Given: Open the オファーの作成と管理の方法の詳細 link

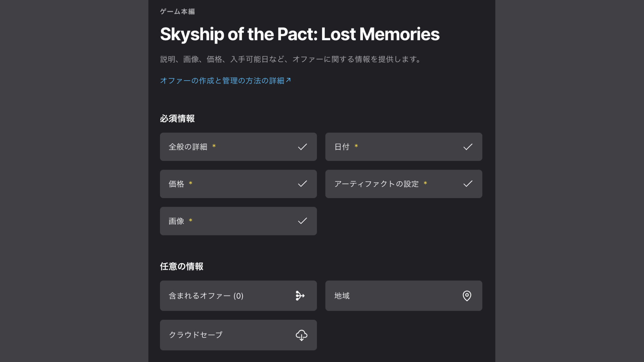Looking at the screenshot, I should (x=222, y=81).
